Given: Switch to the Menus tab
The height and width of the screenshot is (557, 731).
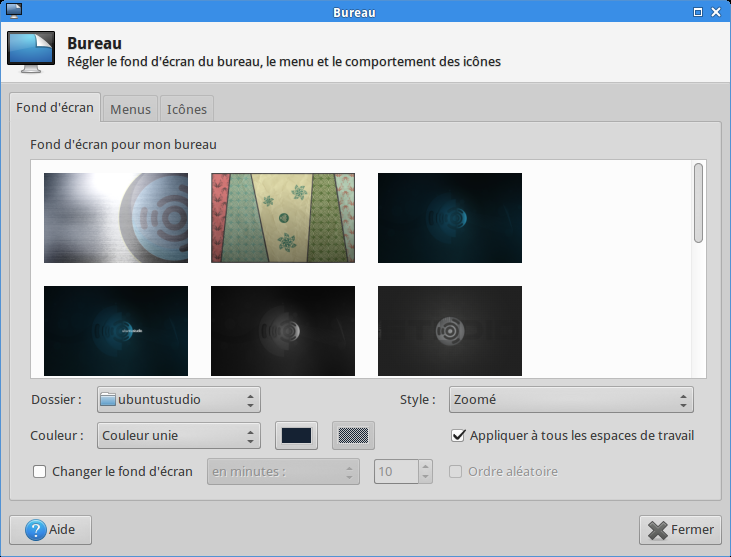Looking at the screenshot, I should pos(130,109).
